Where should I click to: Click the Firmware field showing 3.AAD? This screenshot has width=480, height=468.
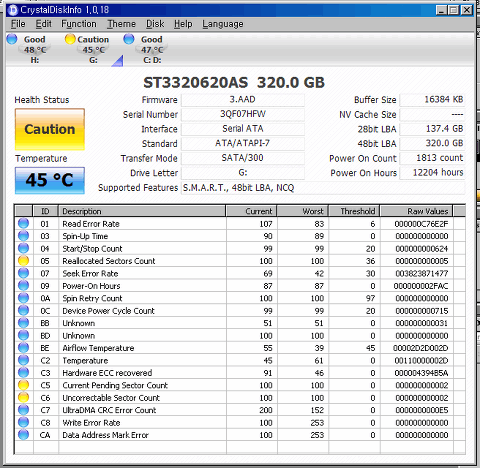243,100
